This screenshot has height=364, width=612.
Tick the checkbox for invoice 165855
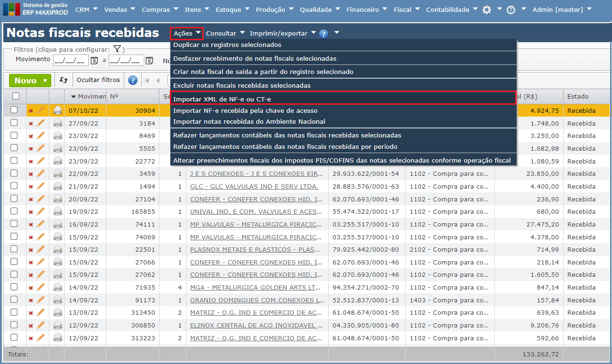point(14,211)
